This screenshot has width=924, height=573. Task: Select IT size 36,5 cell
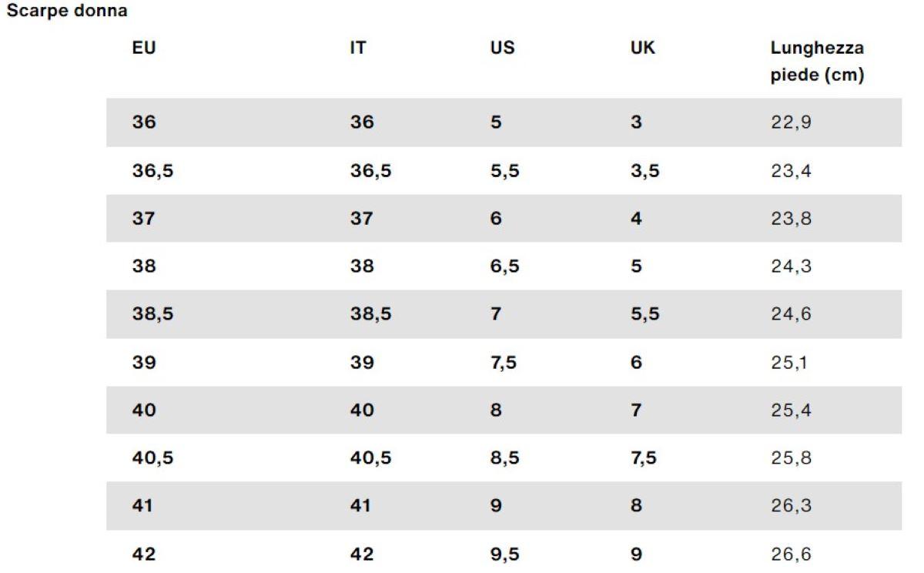(370, 170)
